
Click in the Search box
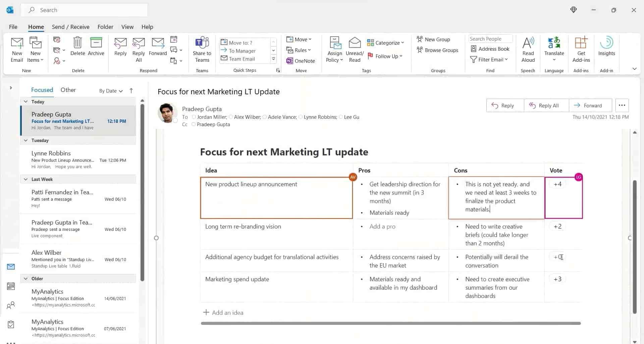(x=84, y=10)
